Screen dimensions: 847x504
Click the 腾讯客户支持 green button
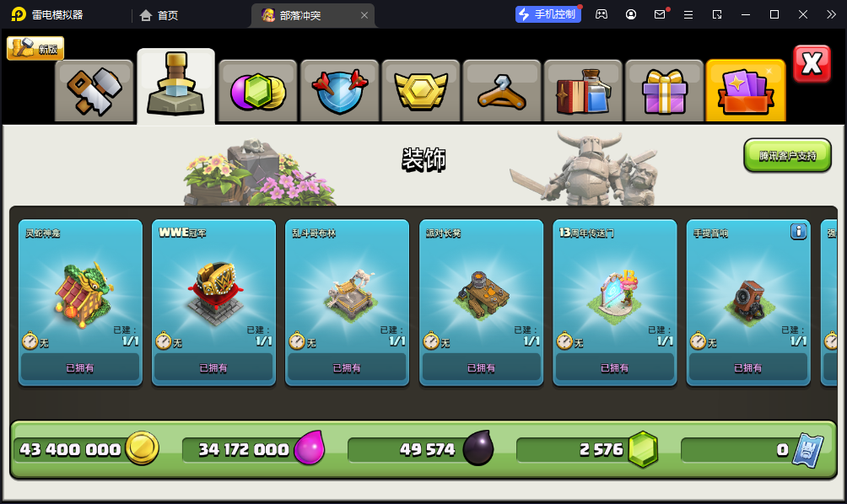[x=788, y=155]
